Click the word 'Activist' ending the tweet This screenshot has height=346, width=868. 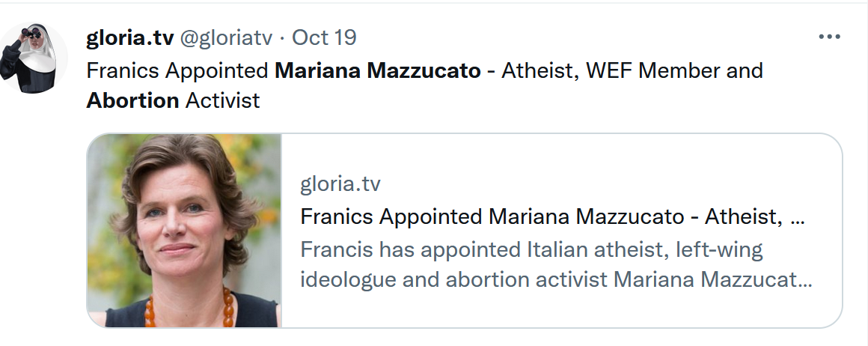[222, 100]
